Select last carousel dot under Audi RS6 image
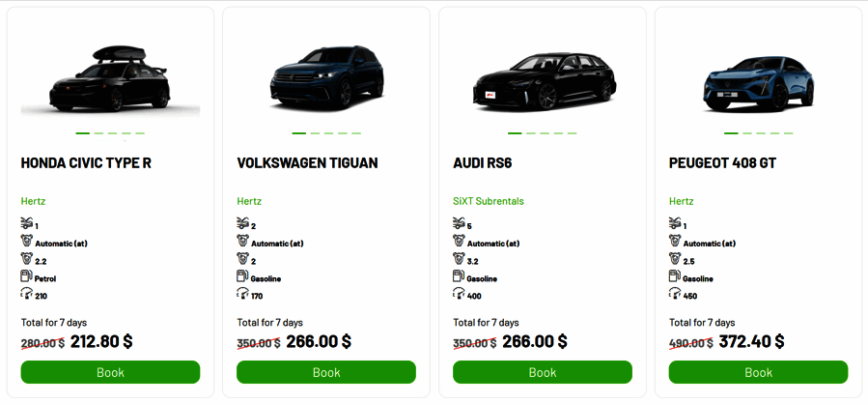This screenshot has width=868, height=404. [x=575, y=133]
